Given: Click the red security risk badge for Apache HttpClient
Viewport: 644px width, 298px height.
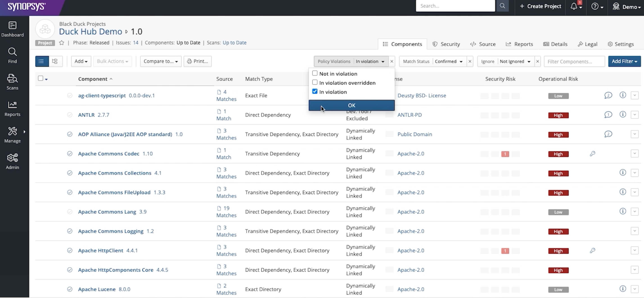Looking at the screenshot, I should pyautogui.click(x=505, y=251).
